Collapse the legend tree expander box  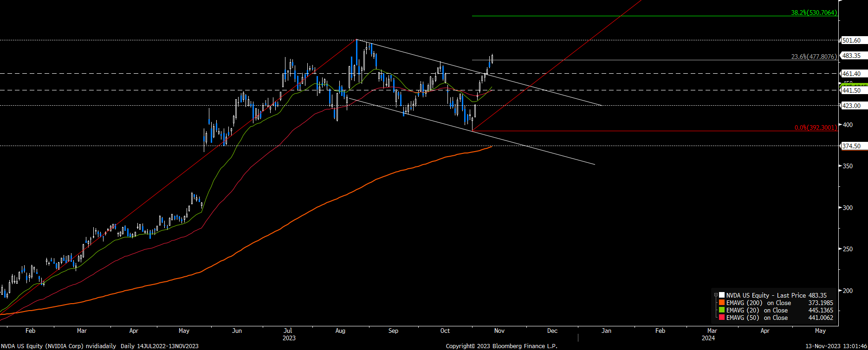click(x=716, y=295)
